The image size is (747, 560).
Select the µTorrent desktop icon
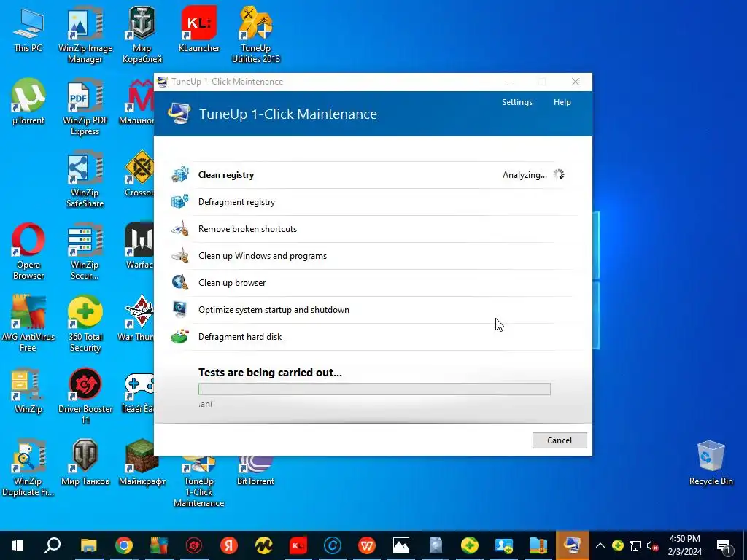tap(28, 102)
